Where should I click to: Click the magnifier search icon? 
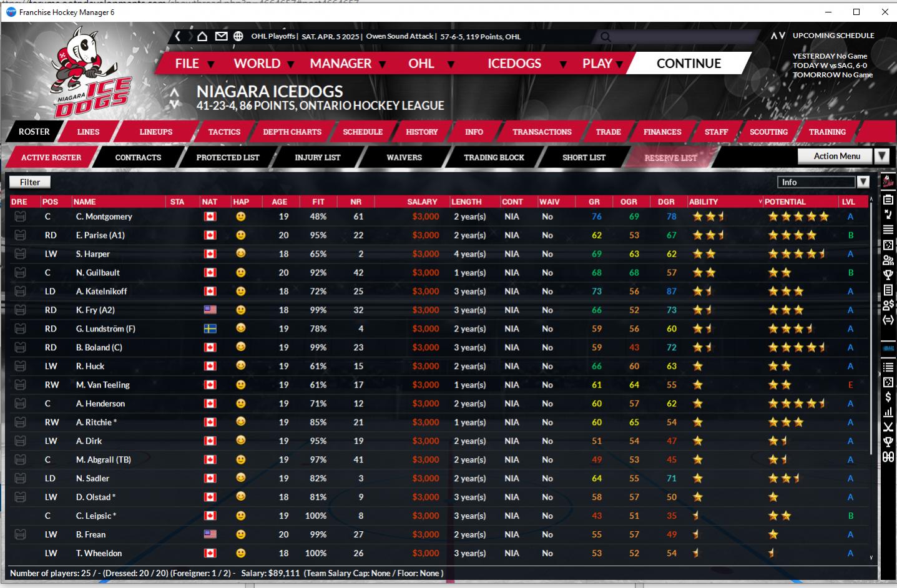[605, 37]
